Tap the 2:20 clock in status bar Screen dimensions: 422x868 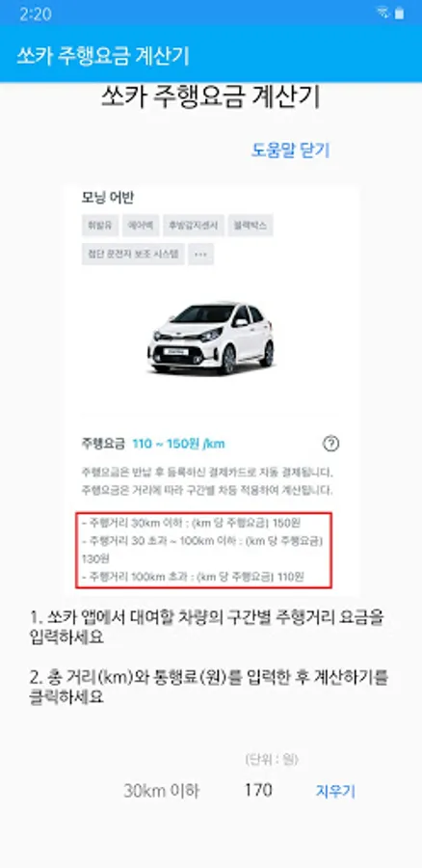(36, 14)
